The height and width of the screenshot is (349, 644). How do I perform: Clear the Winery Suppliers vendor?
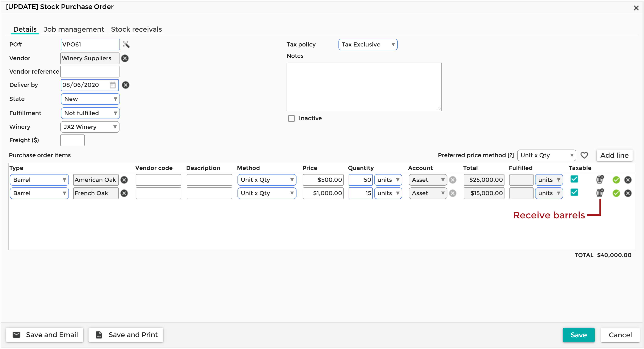point(125,58)
